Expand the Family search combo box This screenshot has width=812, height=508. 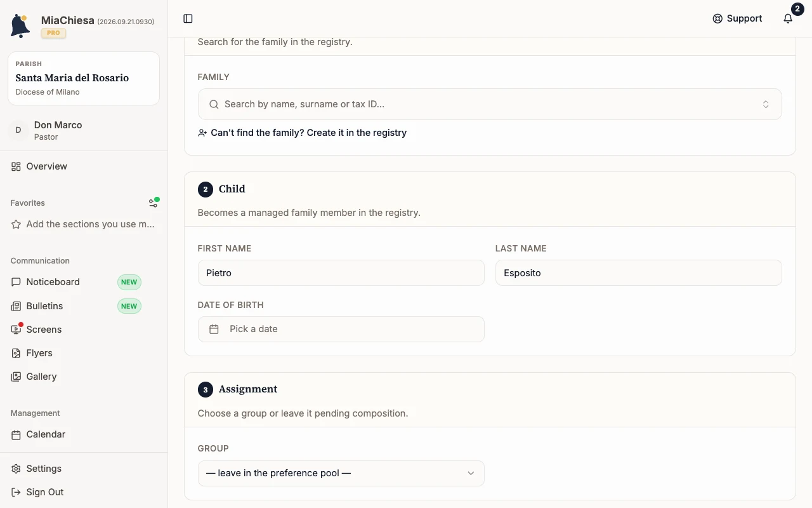pyautogui.click(x=490, y=104)
